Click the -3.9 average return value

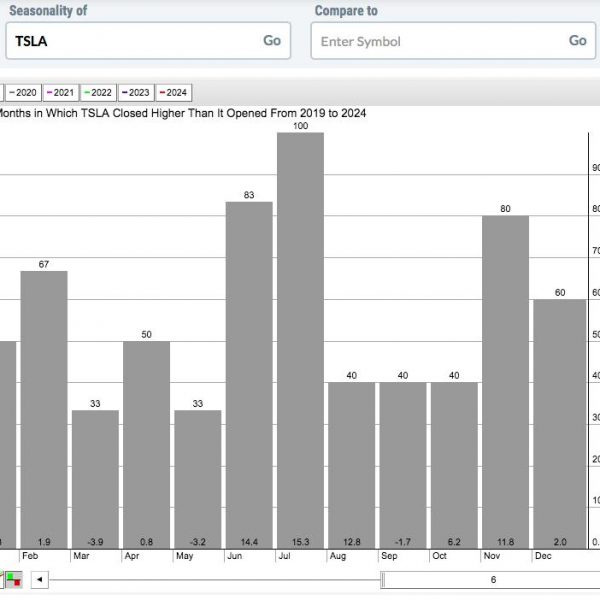tap(95, 542)
